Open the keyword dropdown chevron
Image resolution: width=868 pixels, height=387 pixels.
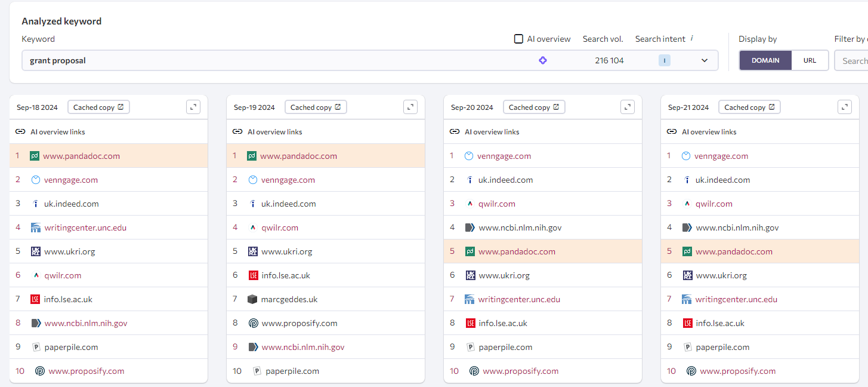705,60
